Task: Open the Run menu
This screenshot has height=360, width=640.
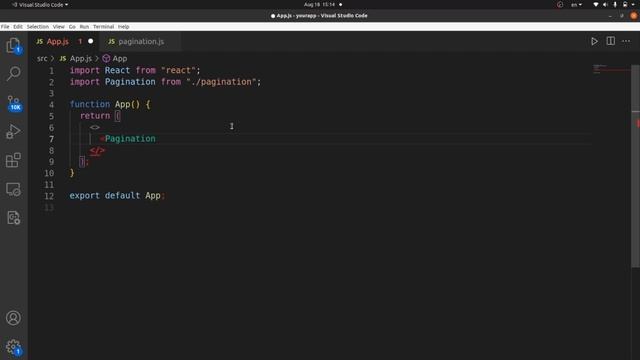Action: coord(84,27)
